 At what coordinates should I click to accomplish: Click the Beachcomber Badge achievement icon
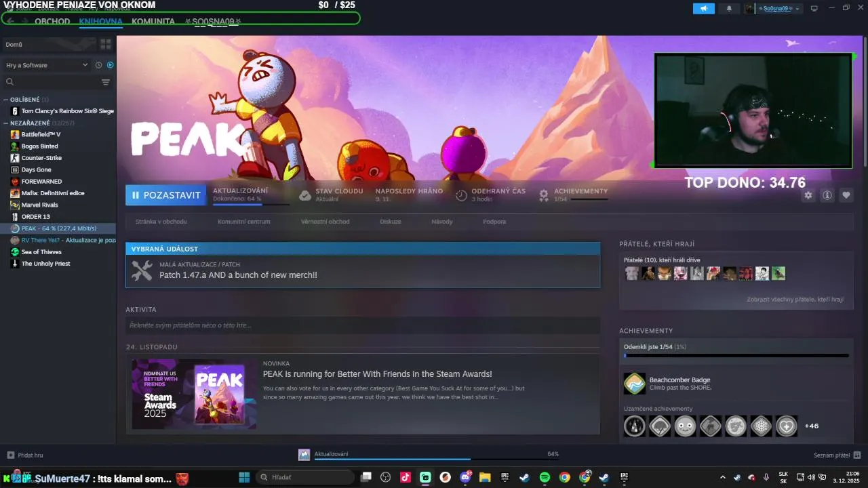click(635, 384)
